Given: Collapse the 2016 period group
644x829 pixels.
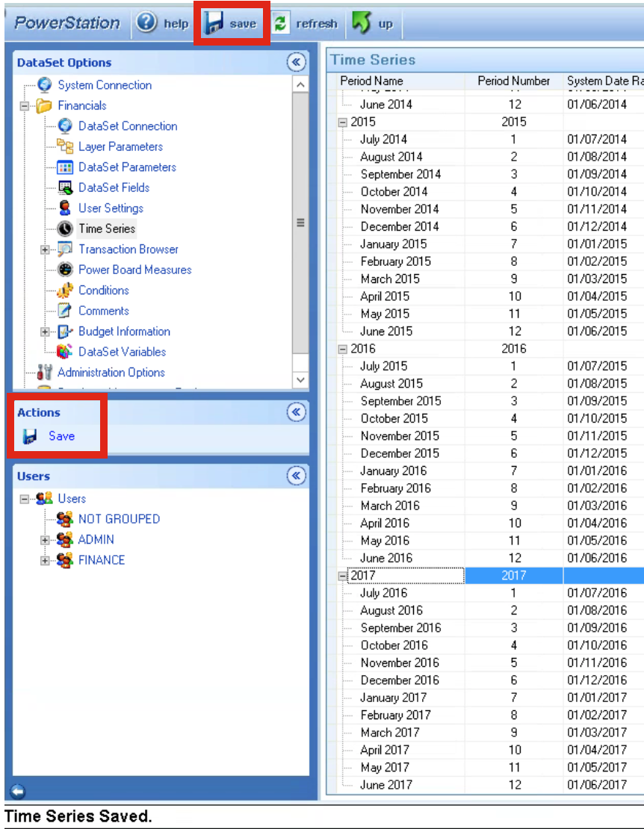Looking at the screenshot, I should pos(343,349).
